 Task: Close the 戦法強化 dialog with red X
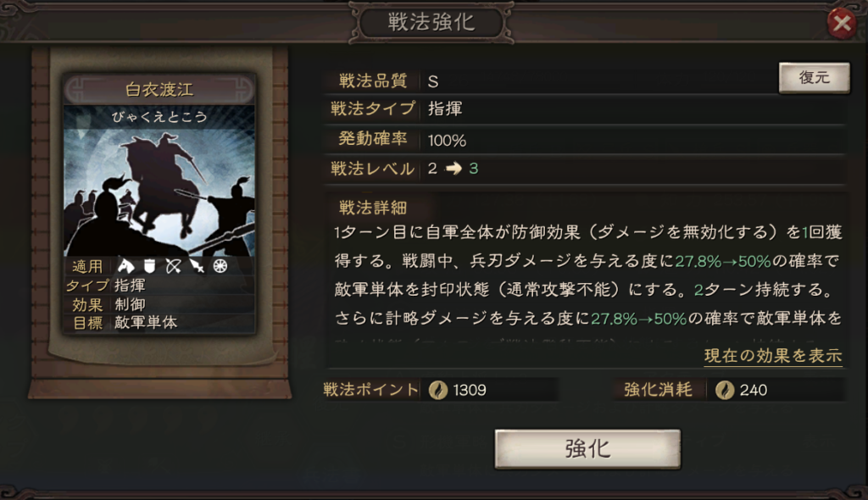[x=842, y=23]
